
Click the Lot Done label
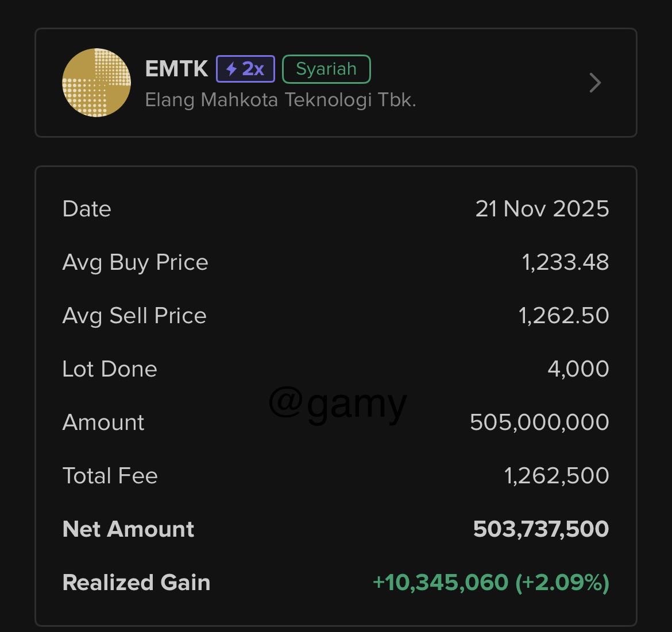click(x=109, y=369)
